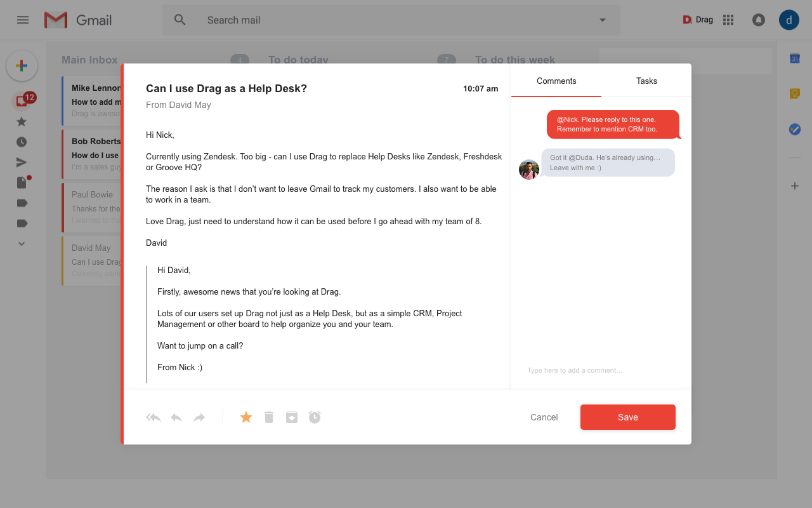The image size is (812, 508).
Task: Click the Gmail envelope logo
Action: 56,20
